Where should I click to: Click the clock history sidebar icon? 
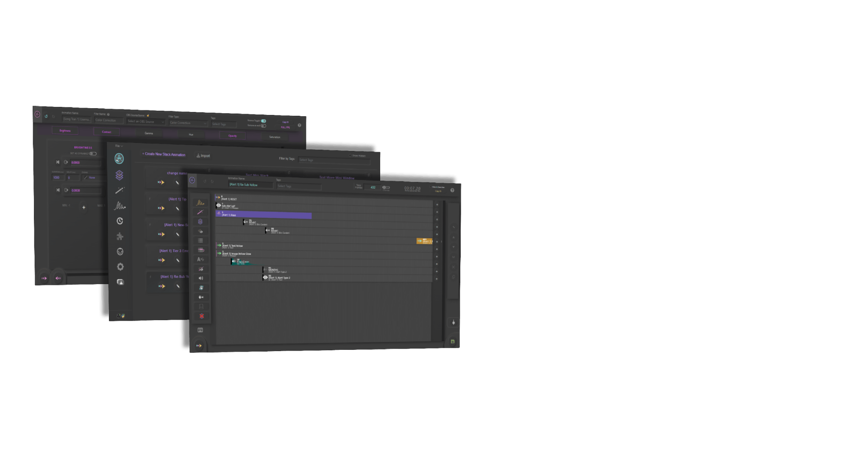pyautogui.click(x=120, y=221)
